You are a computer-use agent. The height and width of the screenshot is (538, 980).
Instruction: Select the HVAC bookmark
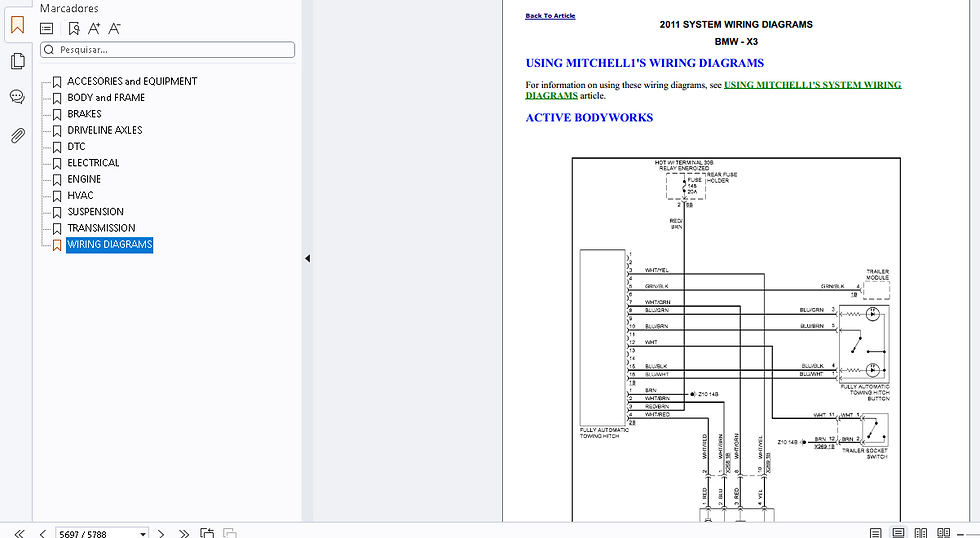[80, 195]
